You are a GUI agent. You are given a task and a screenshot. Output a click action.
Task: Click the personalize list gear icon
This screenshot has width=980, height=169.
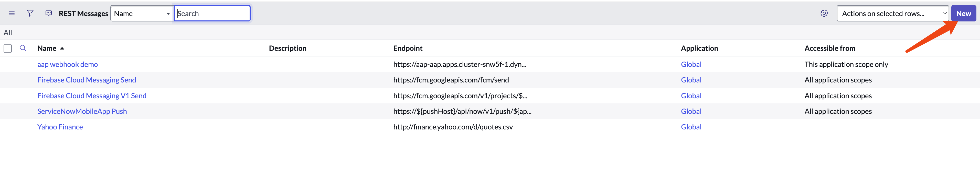click(824, 14)
